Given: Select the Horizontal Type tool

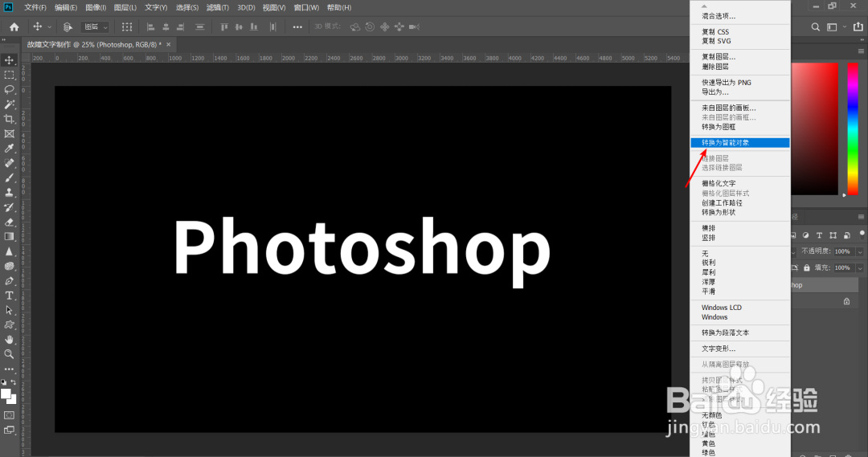Looking at the screenshot, I should [x=10, y=296].
